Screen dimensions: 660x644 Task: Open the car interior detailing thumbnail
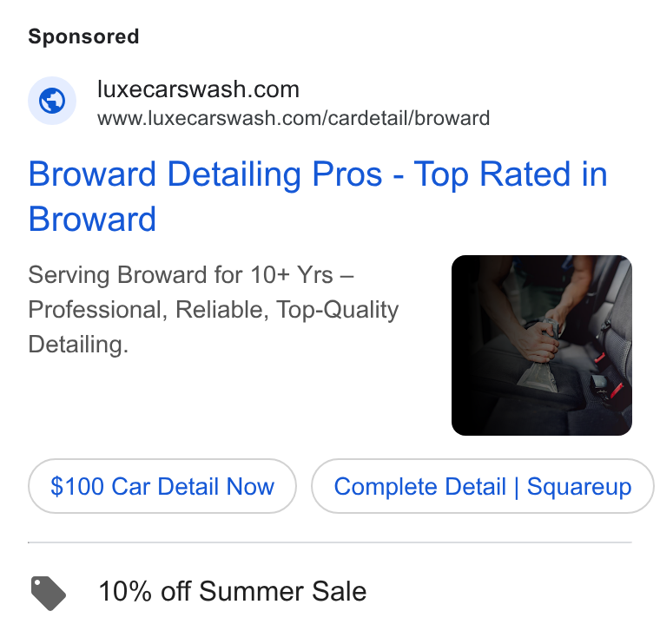541,345
